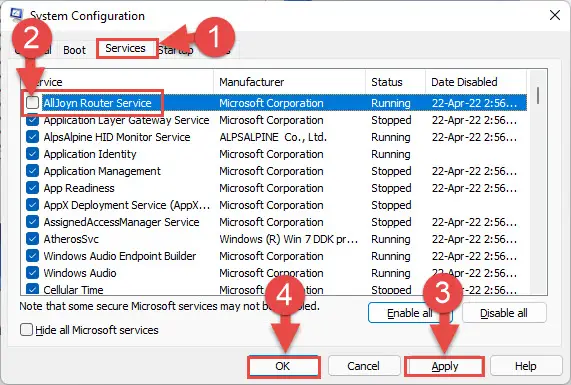Enable Hide all Microsoft services checkbox
Image resolution: width=571 pixels, height=385 pixels.
pos(26,330)
